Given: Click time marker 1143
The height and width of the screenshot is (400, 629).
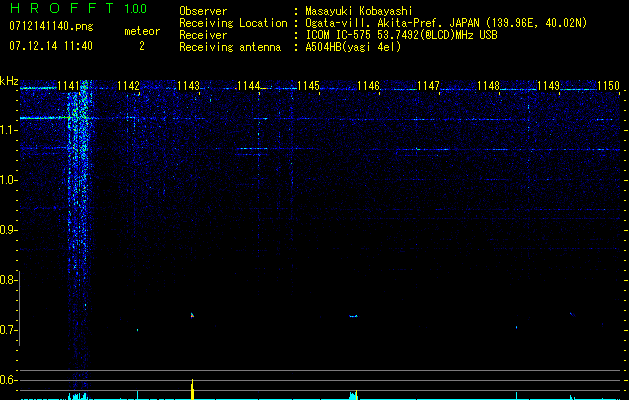Looking at the screenshot, I should tap(189, 86).
